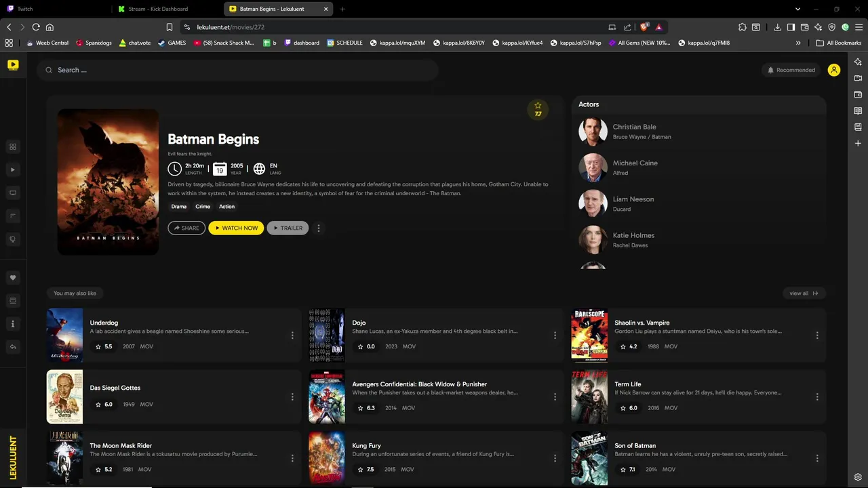Switch to Stream - Kick Dashboard tab
The image size is (868, 488).
click(x=166, y=9)
